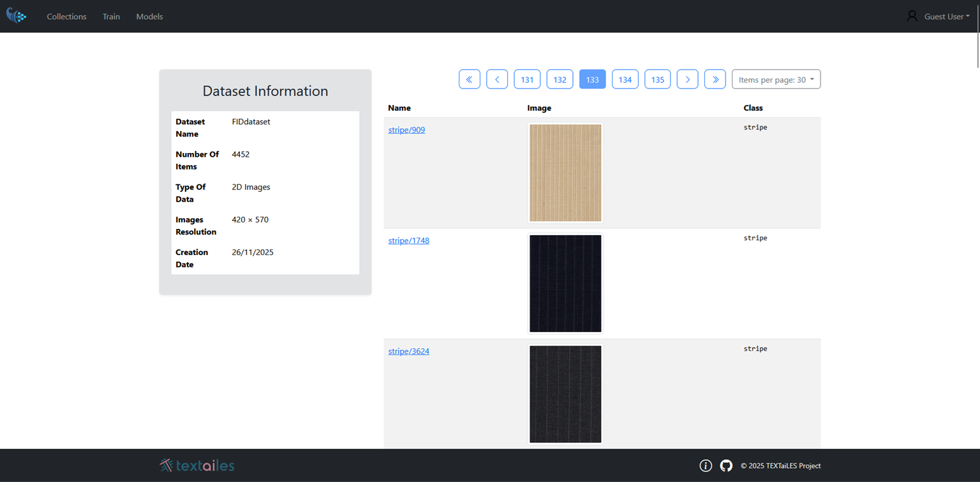This screenshot has width=980, height=482.
Task: Open the Guest User account dropdown
Action: [942, 16]
